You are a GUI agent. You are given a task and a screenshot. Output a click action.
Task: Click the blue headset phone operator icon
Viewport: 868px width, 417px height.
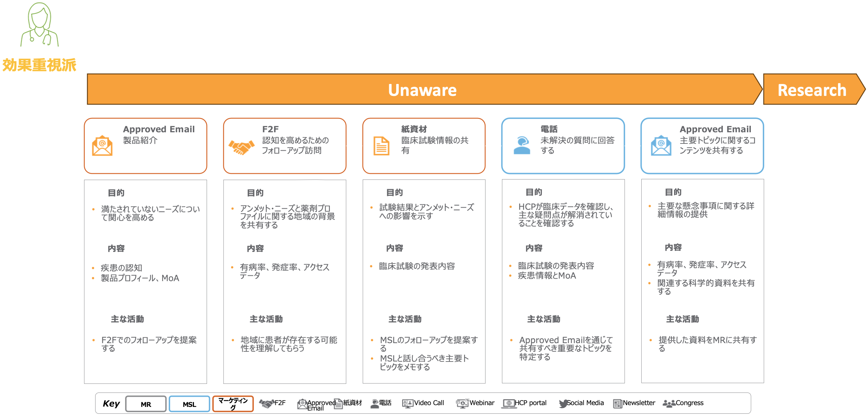(521, 146)
